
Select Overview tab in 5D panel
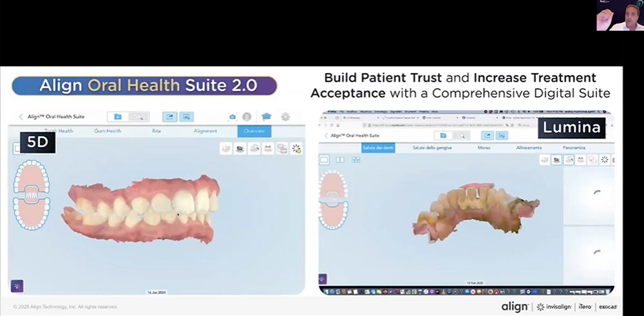(x=254, y=131)
